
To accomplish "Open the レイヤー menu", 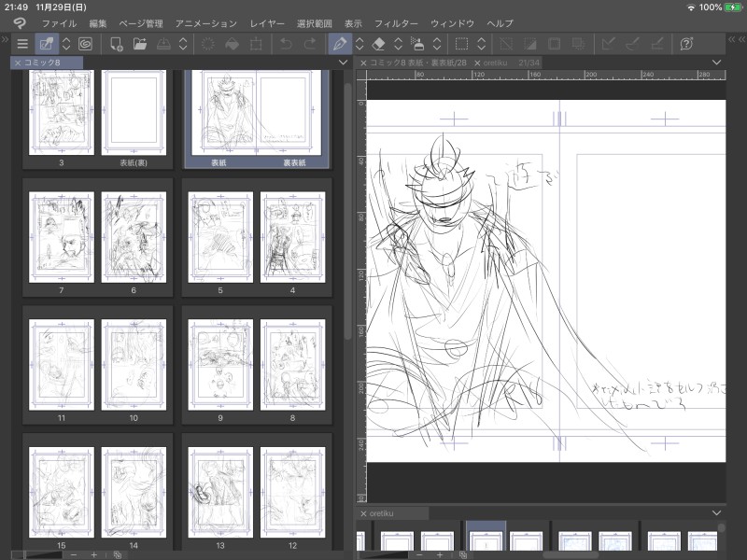I will coord(267,23).
